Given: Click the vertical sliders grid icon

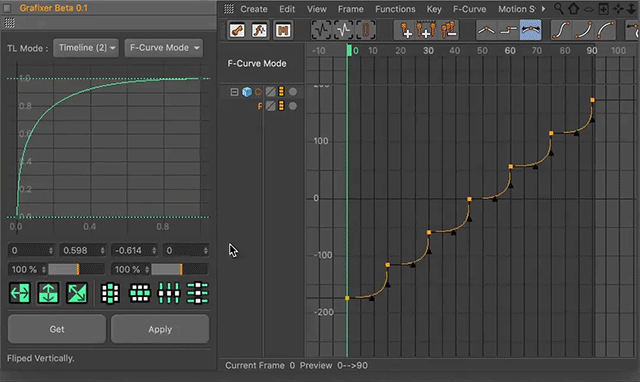Looking at the screenshot, I should 169,293.
